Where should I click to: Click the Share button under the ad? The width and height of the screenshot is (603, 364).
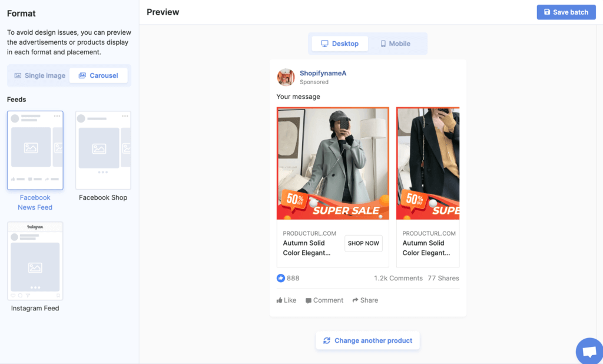(365, 300)
